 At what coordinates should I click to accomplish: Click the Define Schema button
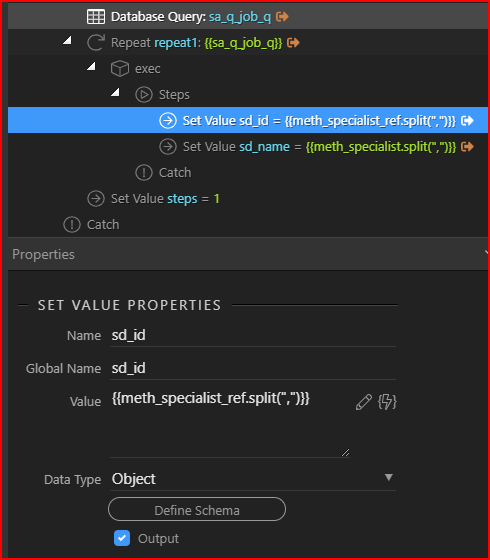click(x=197, y=510)
